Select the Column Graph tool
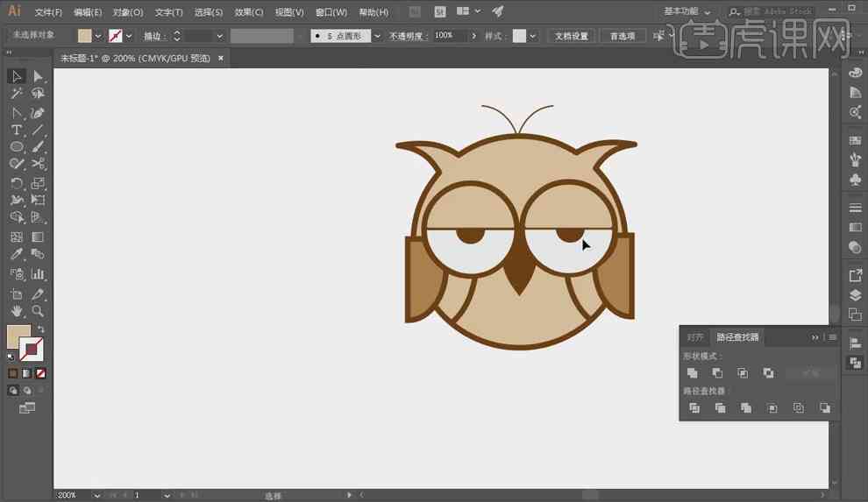868x502 pixels. (38, 273)
